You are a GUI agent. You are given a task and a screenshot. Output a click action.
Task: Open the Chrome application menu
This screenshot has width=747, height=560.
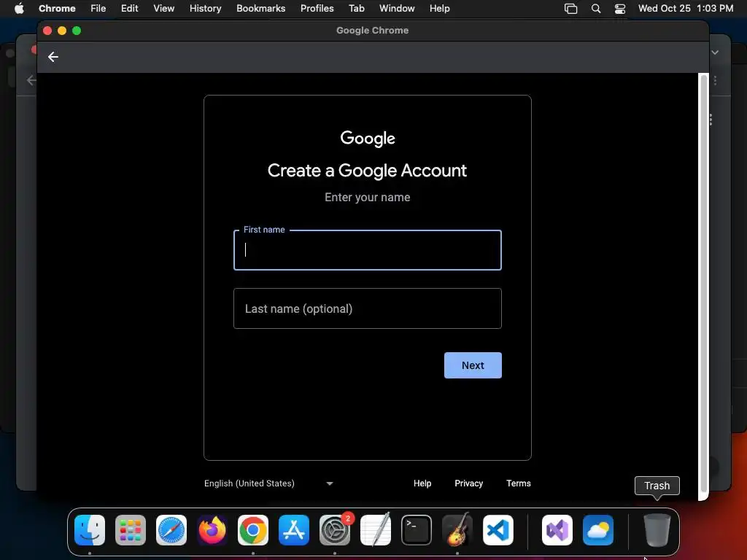tap(57, 8)
